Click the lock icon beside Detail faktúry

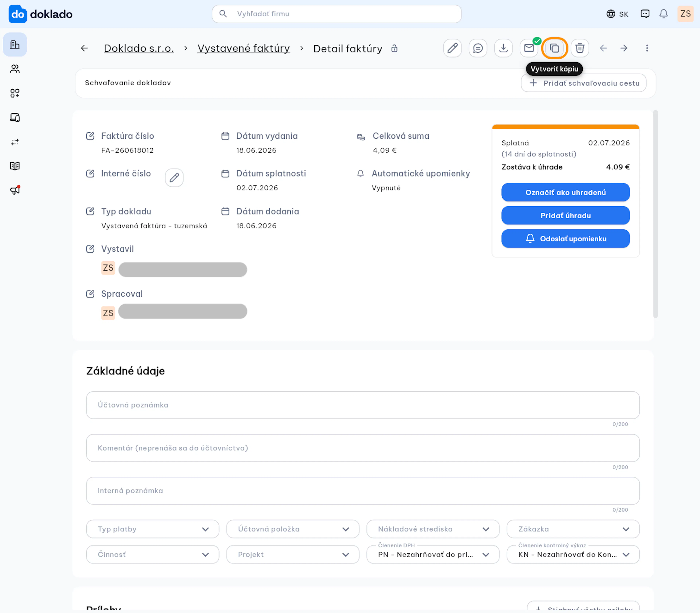point(394,48)
